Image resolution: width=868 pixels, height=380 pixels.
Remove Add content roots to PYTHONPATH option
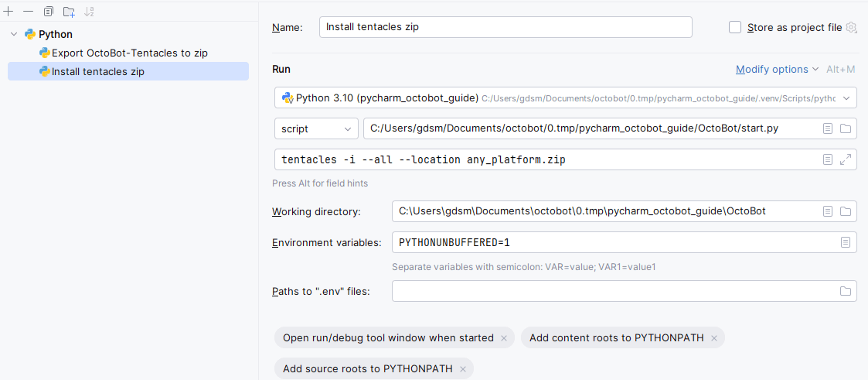pyautogui.click(x=713, y=338)
